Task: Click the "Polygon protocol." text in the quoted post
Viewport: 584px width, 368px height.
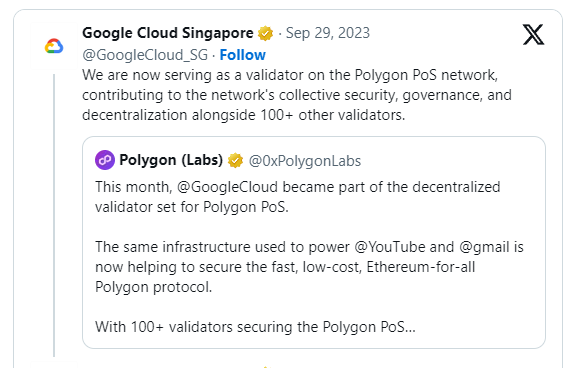Action: (x=153, y=287)
